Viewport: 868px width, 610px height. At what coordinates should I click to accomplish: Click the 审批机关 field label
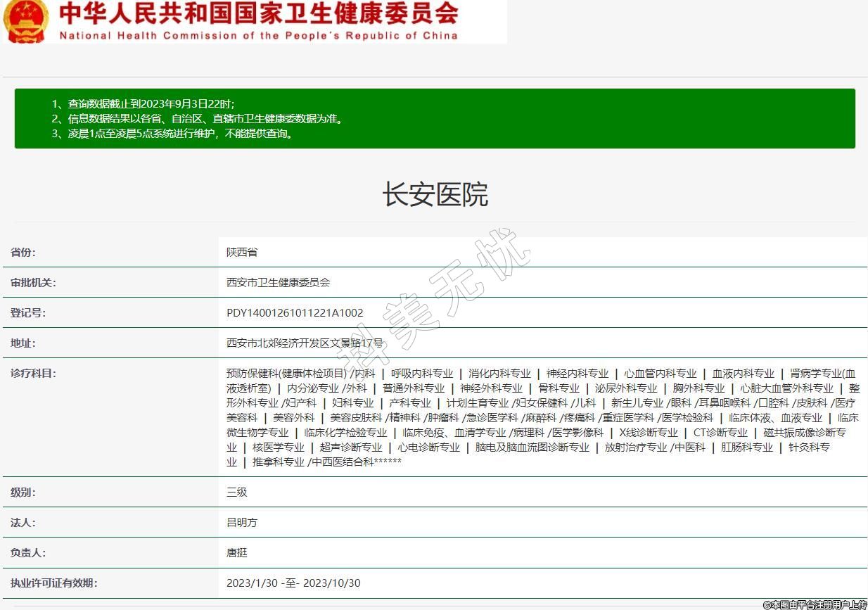[33, 283]
